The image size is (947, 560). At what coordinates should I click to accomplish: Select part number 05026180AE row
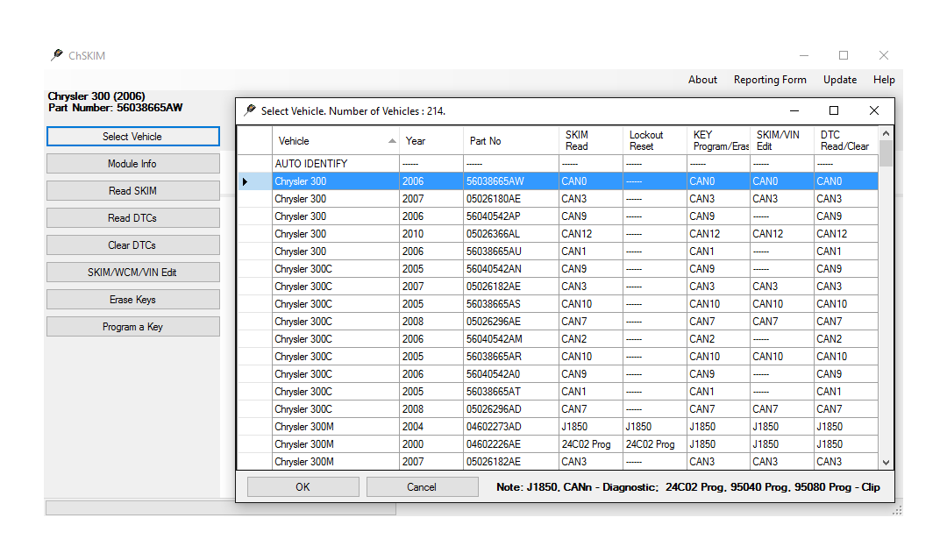(558, 199)
